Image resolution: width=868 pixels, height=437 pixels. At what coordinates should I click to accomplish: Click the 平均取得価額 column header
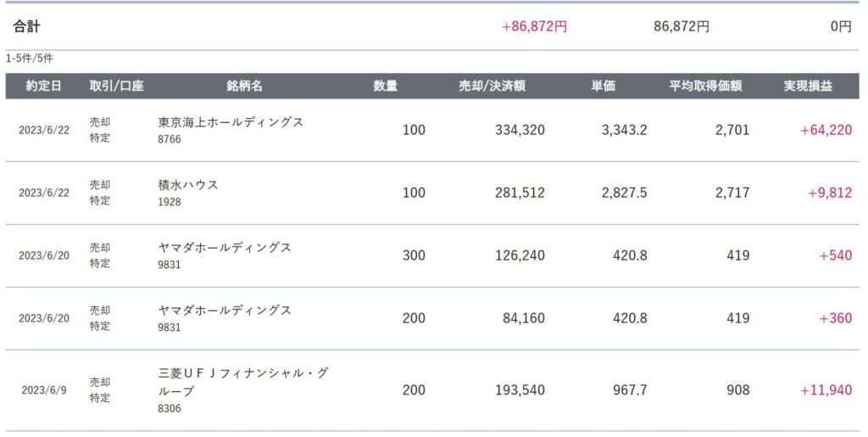click(705, 86)
